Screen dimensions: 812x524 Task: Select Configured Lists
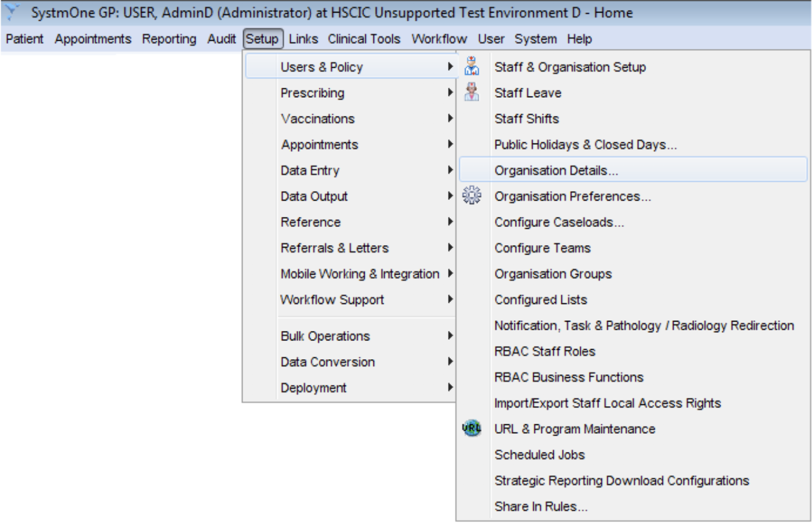point(633,300)
